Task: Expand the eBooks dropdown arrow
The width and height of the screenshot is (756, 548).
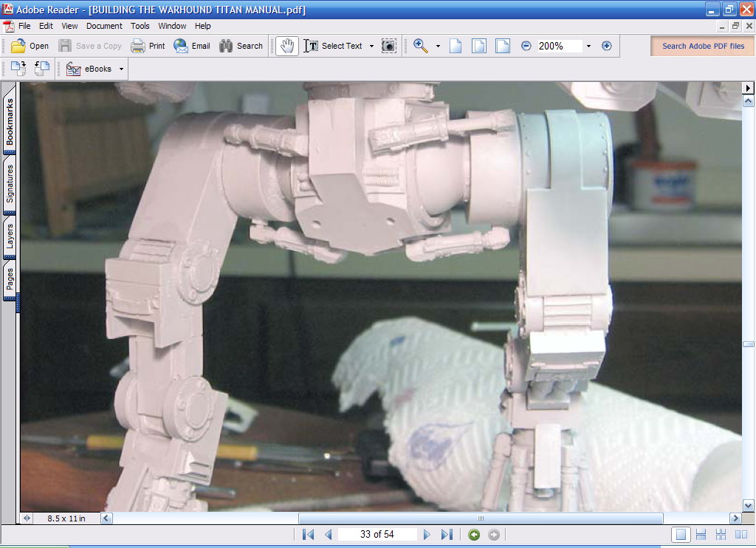Action: [x=122, y=69]
